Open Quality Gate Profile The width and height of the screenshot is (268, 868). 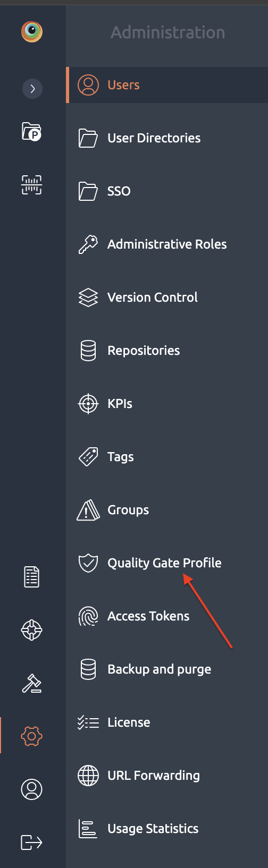pyautogui.click(x=167, y=563)
